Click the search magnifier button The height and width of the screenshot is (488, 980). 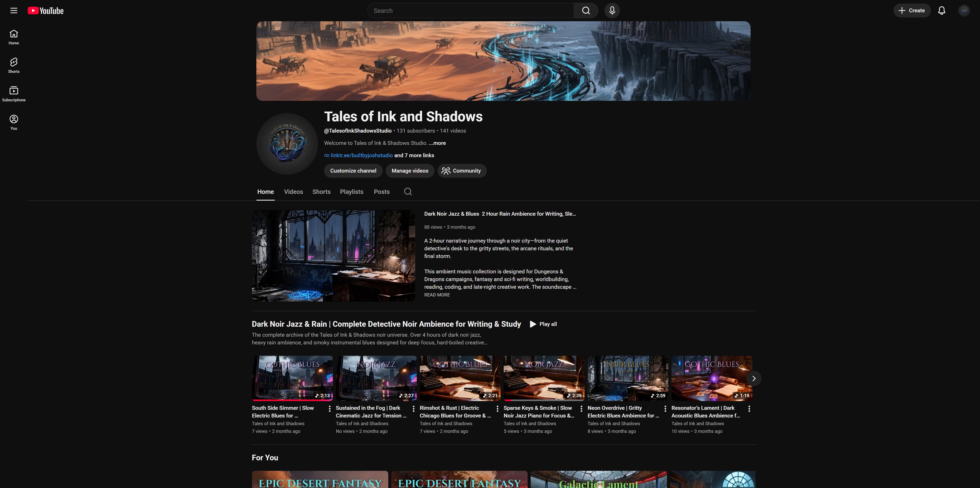tap(586, 11)
